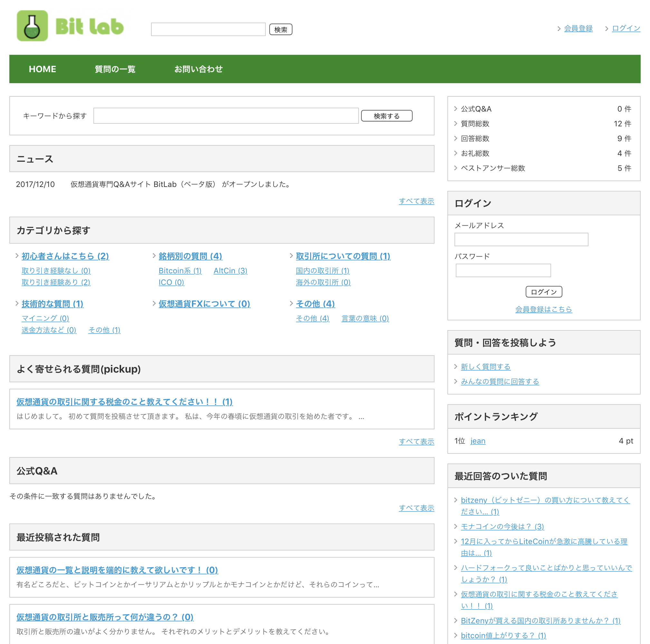Image resolution: width=650 pixels, height=644 pixels.
Task: Open the 会員登録はこちら link
Action: point(543,309)
